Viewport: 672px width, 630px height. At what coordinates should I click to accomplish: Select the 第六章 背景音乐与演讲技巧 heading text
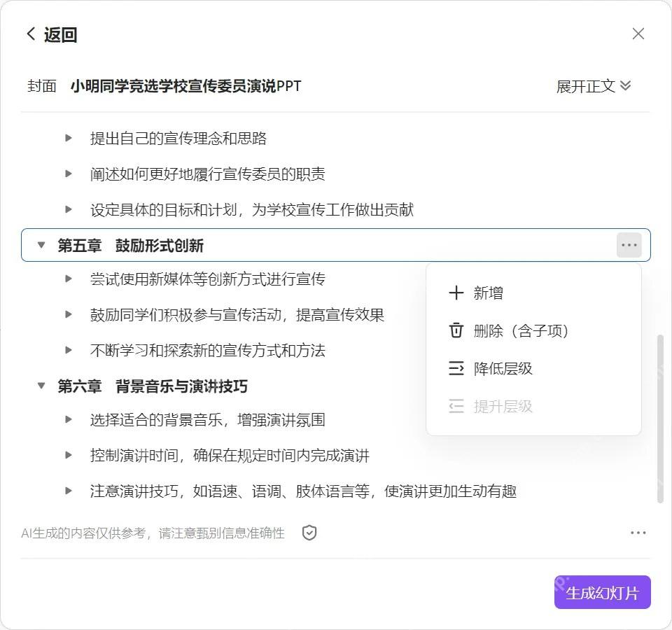[x=153, y=386]
